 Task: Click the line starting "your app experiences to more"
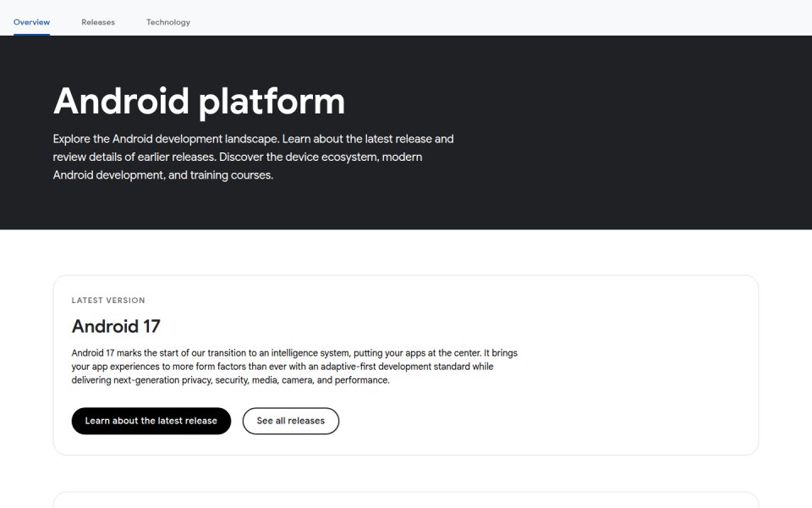click(283, 367)
